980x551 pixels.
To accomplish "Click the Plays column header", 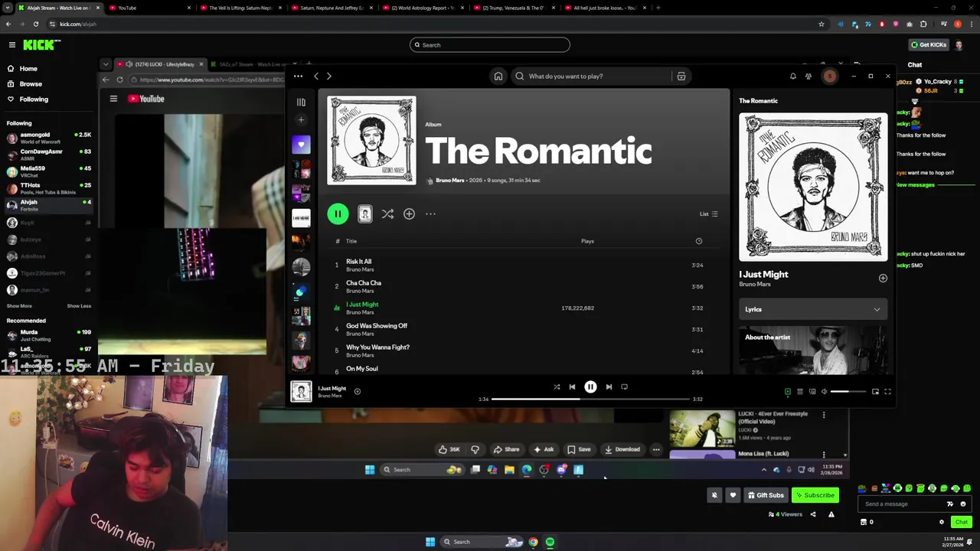I will [x=587, y=241].
